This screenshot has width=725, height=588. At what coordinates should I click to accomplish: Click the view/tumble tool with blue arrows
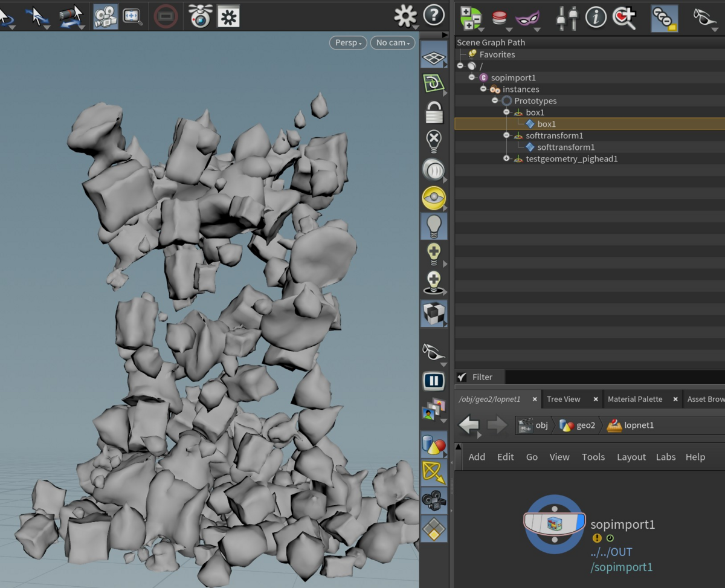[x=71, y=16]
